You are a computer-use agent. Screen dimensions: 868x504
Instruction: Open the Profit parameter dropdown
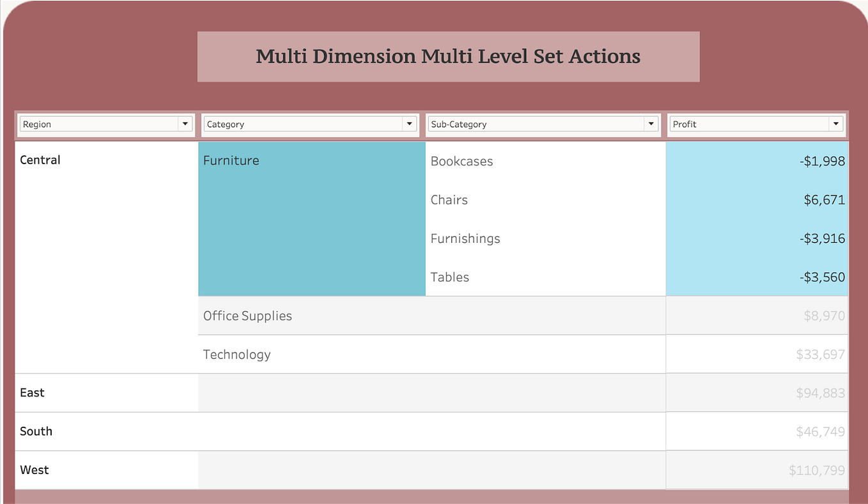click(748, 124)
